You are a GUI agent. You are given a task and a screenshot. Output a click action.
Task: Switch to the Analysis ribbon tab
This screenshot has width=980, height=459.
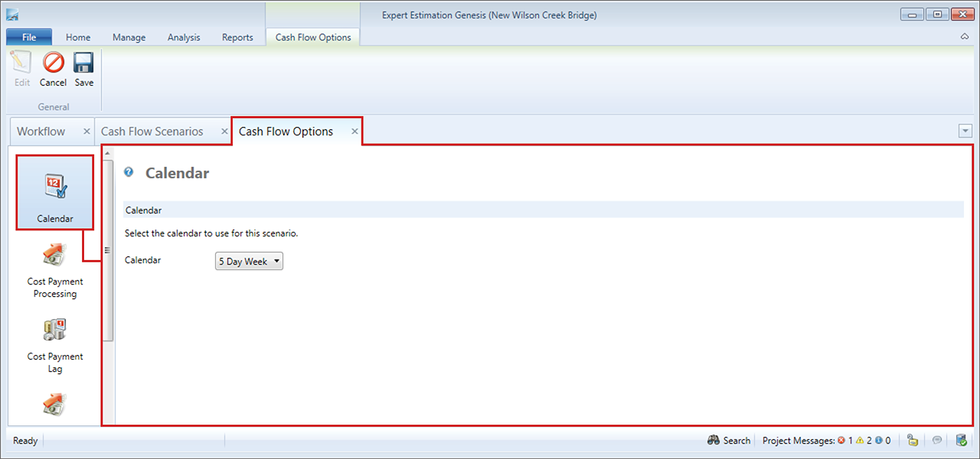click(x=184, y=37)
